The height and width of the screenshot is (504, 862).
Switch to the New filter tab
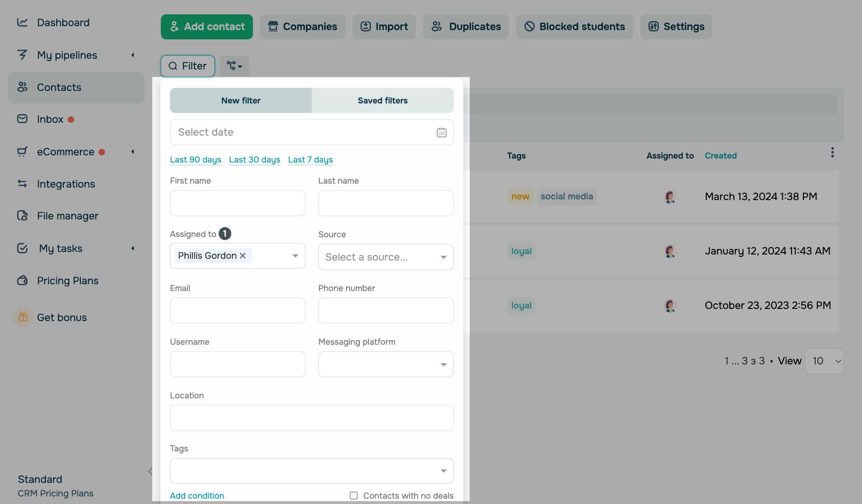(241, 101)
